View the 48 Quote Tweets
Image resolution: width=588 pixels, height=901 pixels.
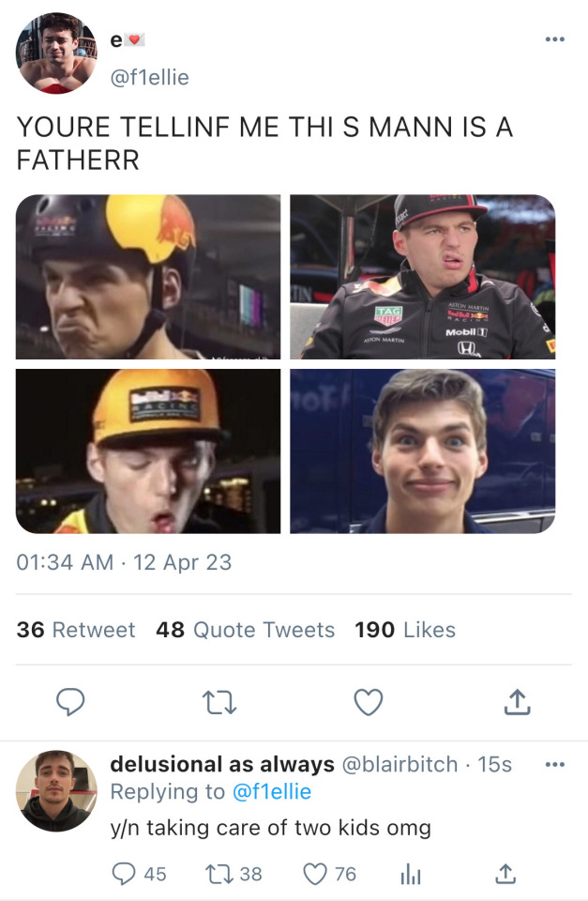coord(246,630)
